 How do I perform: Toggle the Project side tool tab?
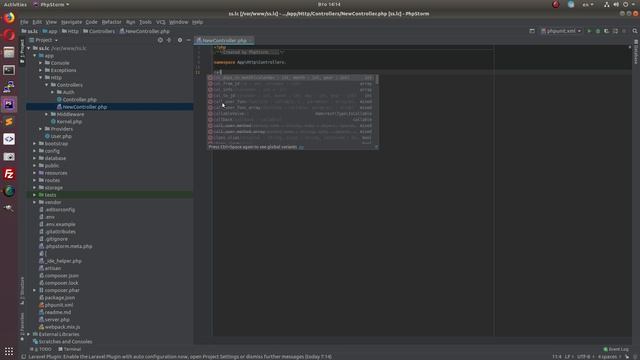click(22, 51)
